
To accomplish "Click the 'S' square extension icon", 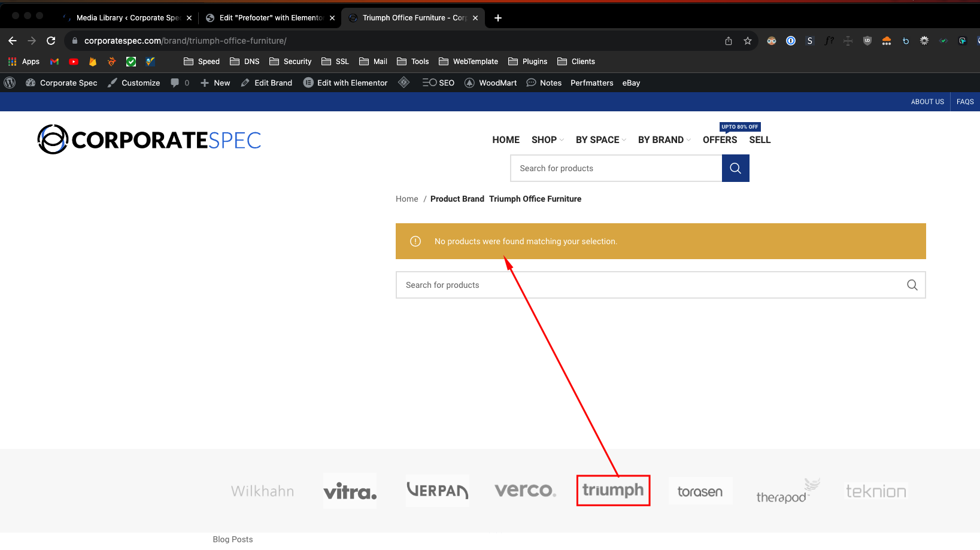I will click(x=810, y=41).
